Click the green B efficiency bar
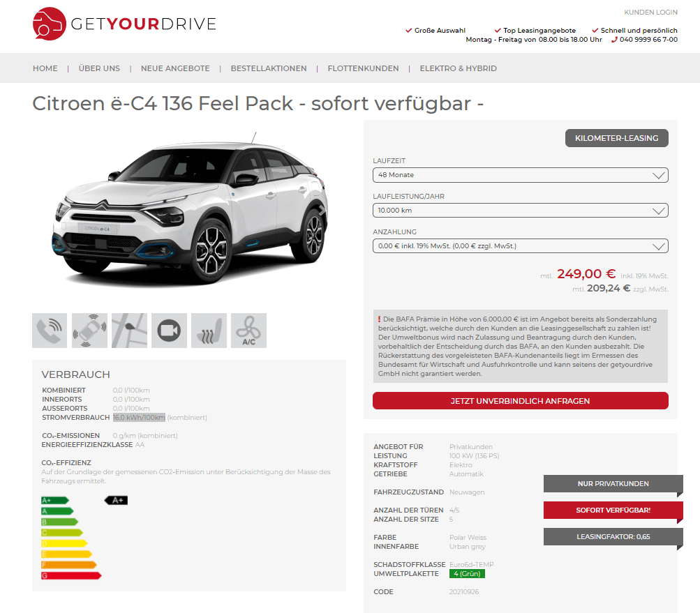 tap(60, 522)
